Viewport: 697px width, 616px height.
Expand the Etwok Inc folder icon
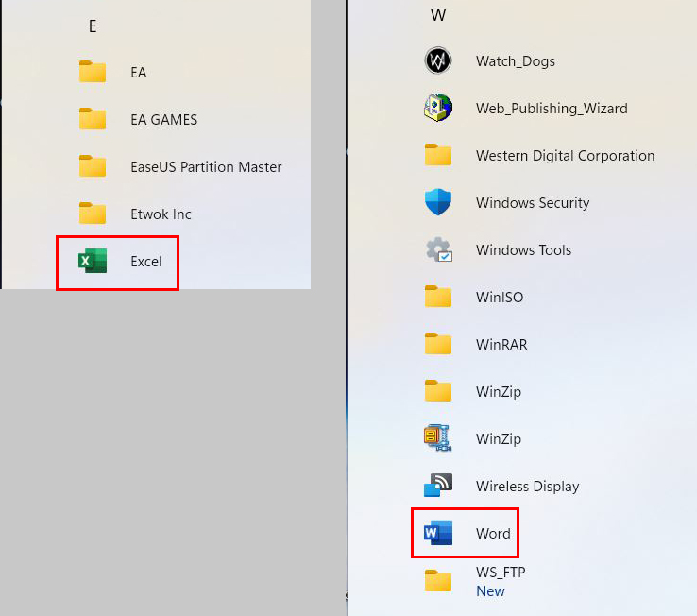(93, 213)
